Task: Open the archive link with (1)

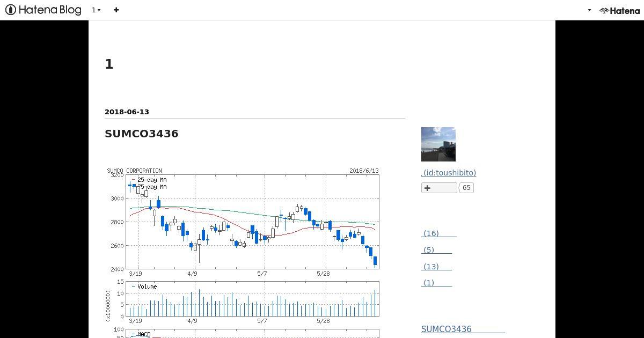Action: 436,283
